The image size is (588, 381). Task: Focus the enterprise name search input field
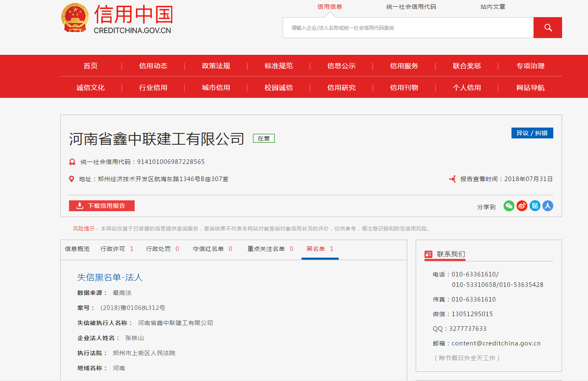[408, 28]
